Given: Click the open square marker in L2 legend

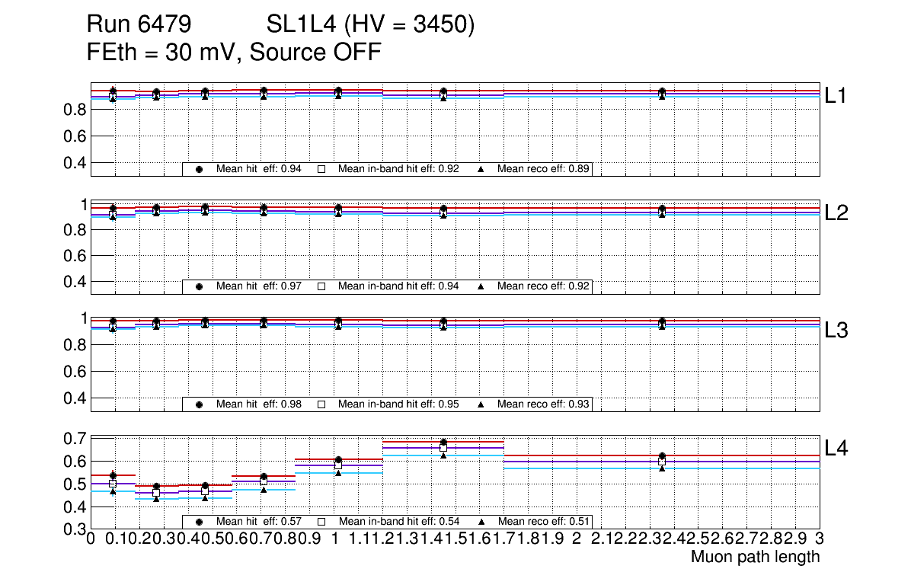Looking at the screenshot, I should (x=321, y=286).
